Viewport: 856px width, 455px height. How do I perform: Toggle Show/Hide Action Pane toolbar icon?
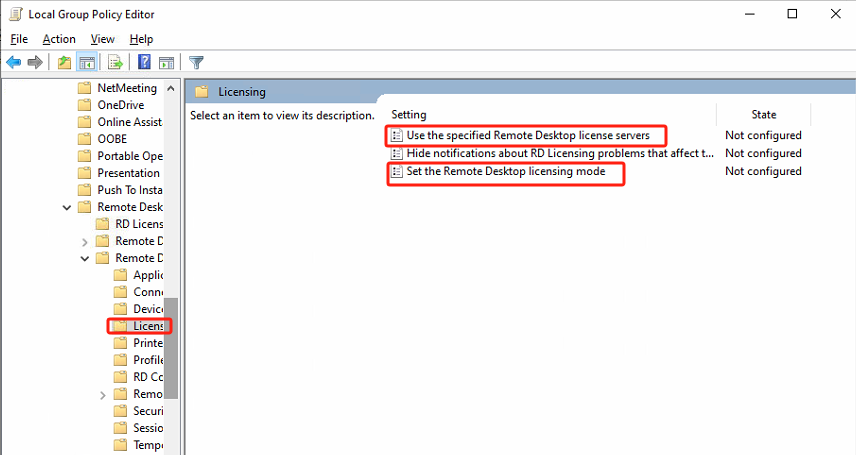[167, 63]
